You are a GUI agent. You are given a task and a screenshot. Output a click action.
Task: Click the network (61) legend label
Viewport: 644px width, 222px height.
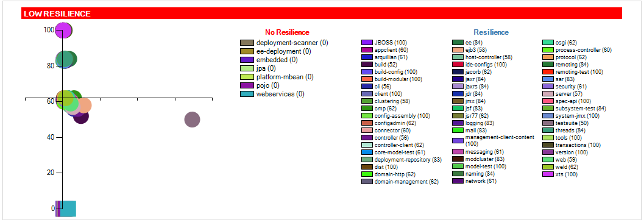481,181
